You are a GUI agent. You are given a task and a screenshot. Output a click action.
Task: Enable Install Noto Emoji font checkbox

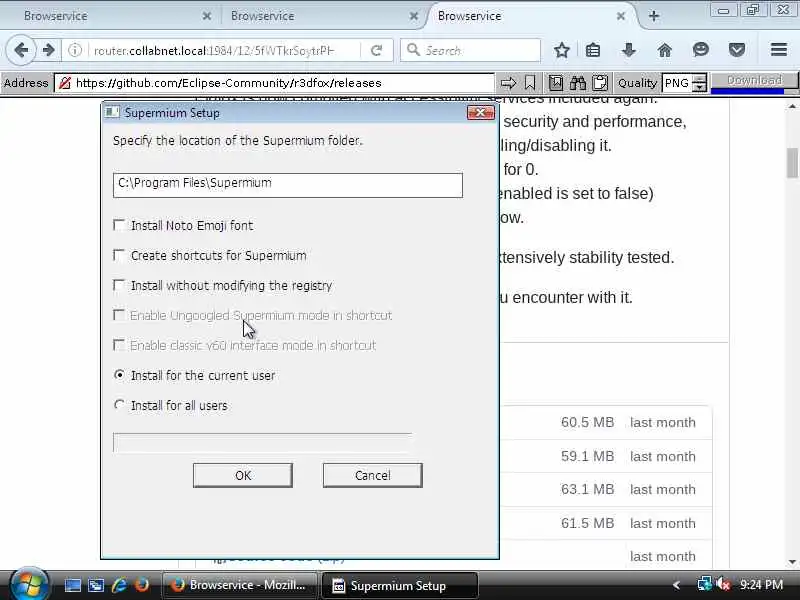pyautogui.click(x=119, y=225)
